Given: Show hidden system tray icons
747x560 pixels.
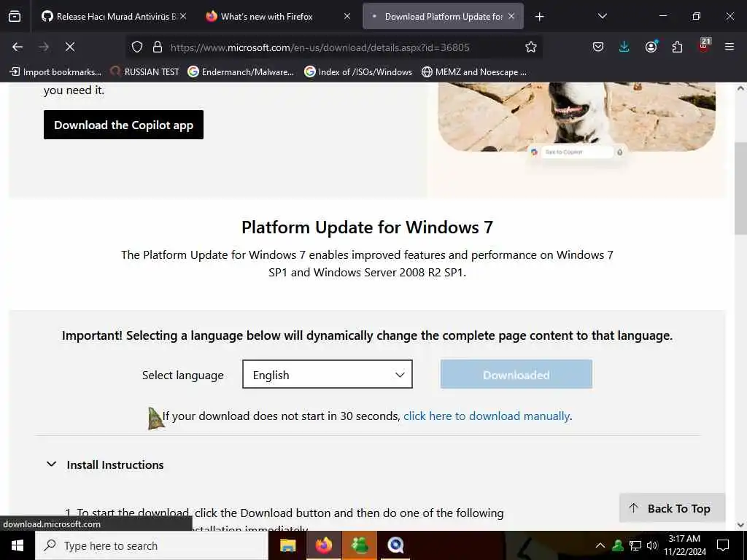Looking at the screenshot, I should tap(600, 545).
